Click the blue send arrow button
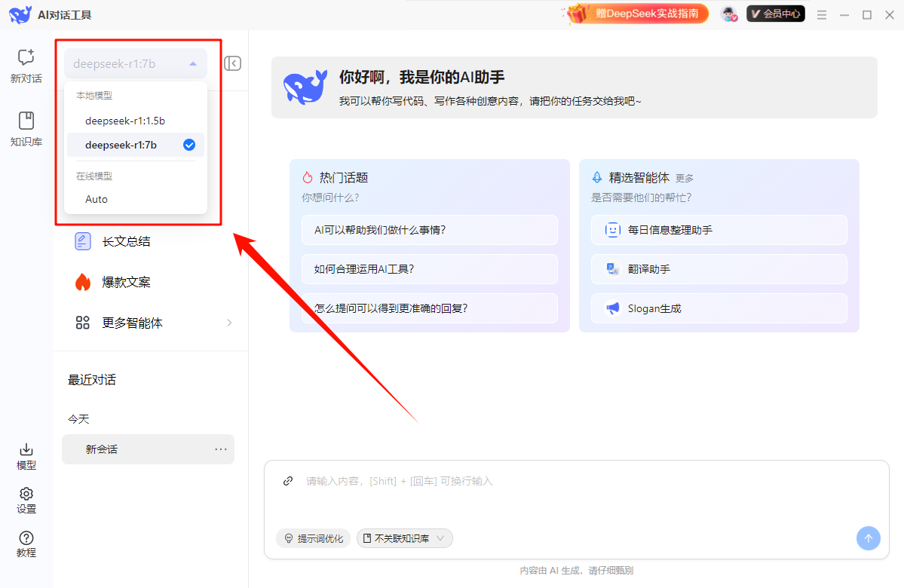 point(868,538)
